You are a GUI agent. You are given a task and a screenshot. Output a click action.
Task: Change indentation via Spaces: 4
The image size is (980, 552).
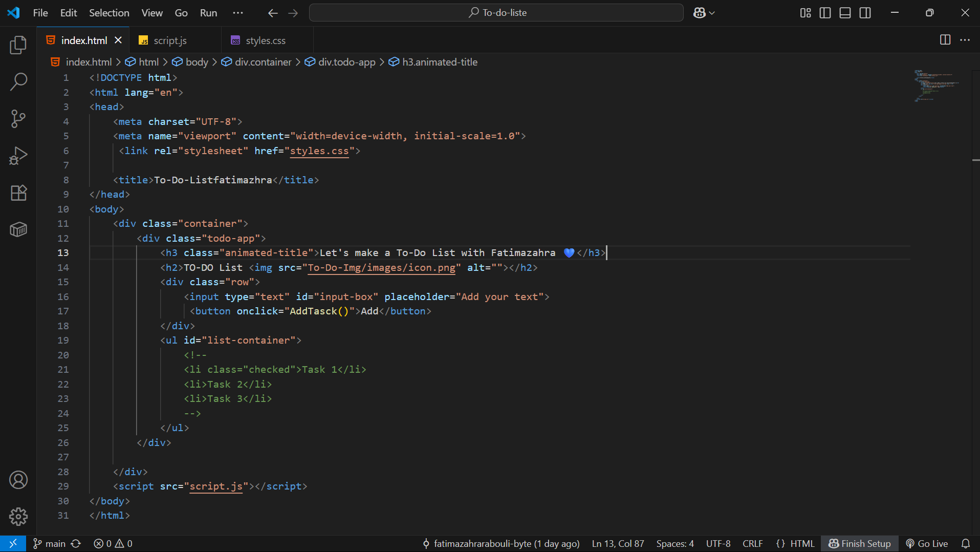point(675,543)
